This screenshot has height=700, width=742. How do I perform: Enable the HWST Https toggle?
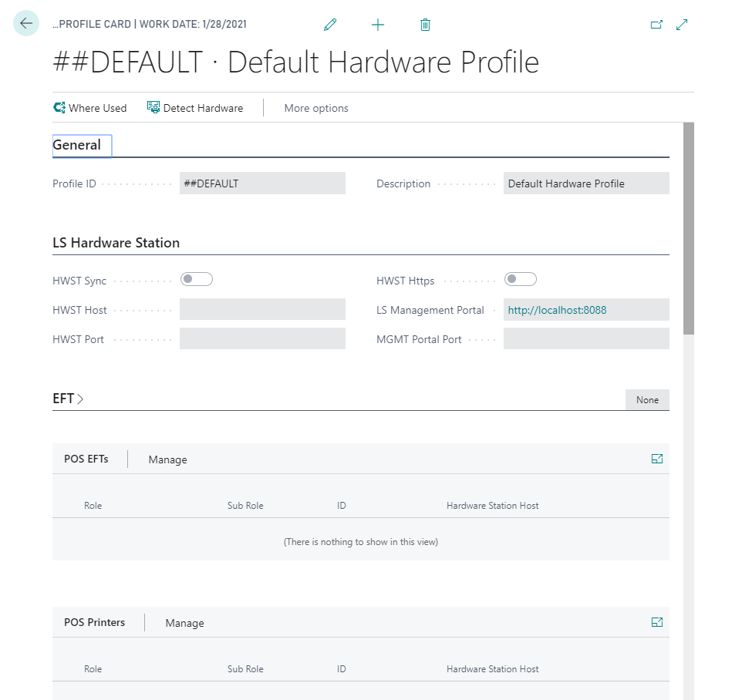tap(521, 279)
